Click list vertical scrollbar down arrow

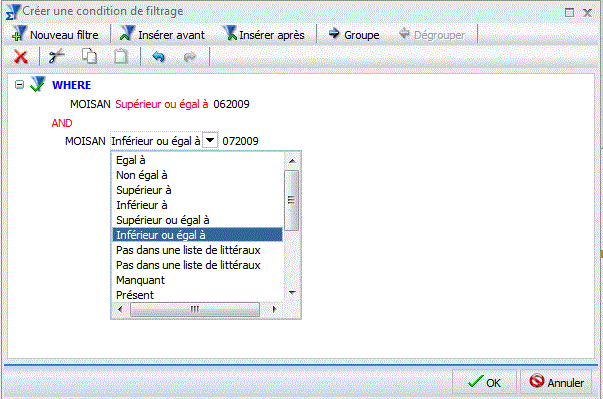pyautogui.click(x=292, y=293)
